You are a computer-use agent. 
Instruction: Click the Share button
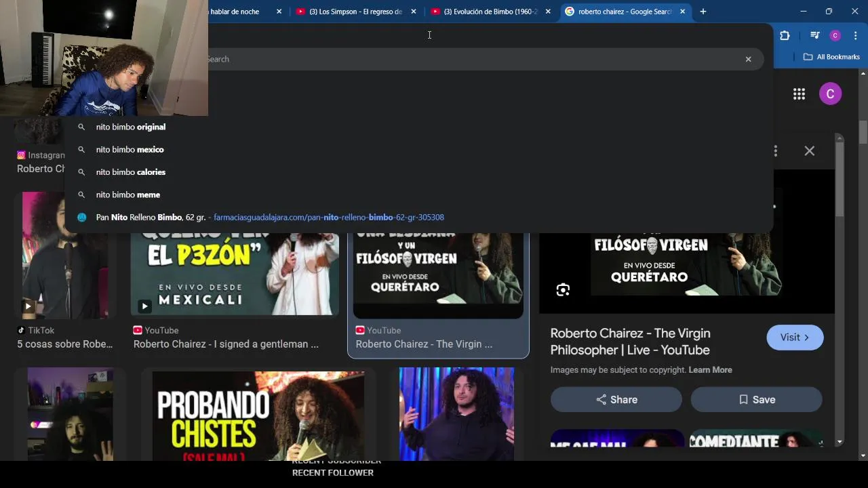(616, 399)
